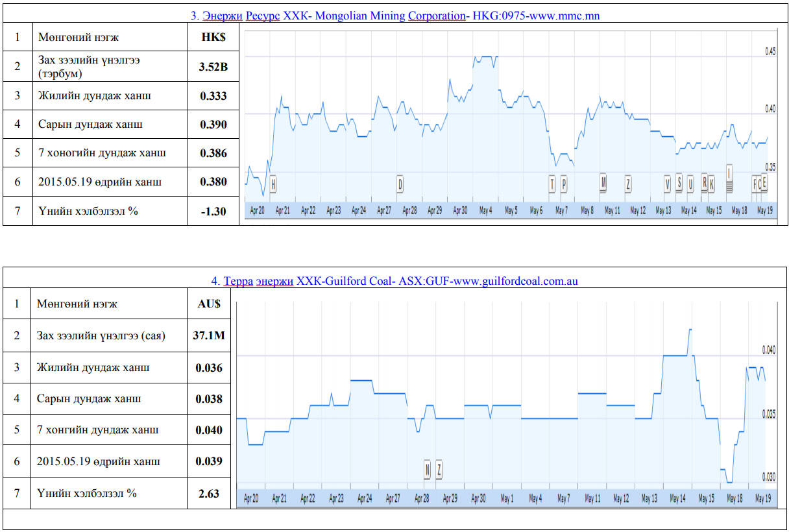Screen dimensions: 789x532
Task: Open the M event marker near May 11
Action: coord(603,183)
